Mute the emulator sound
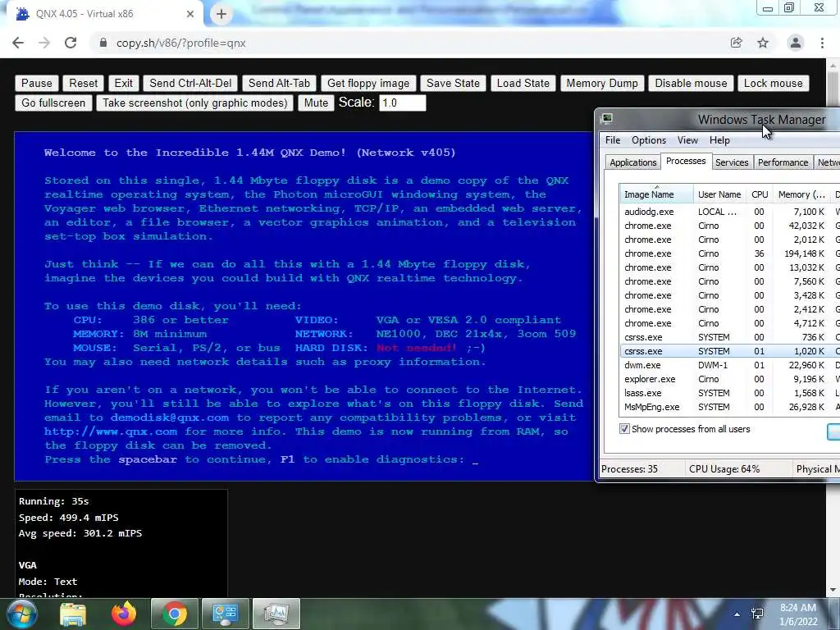The height and width of the screenshot is (630, 840). point(316,103)
